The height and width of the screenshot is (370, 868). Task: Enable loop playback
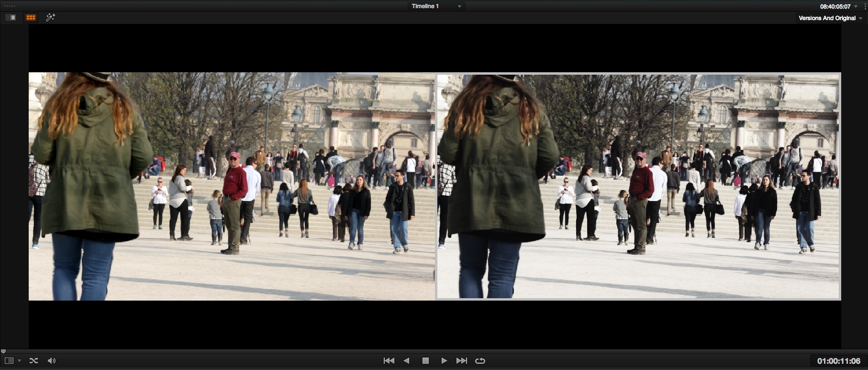tap(480, 361)
